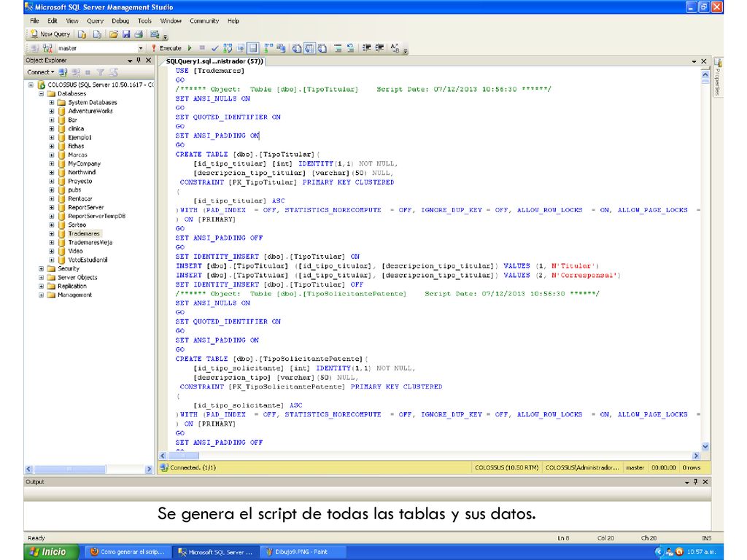Click the Activity Monitor icon
This screenshot has width=747, height=560.
[155, 34]
